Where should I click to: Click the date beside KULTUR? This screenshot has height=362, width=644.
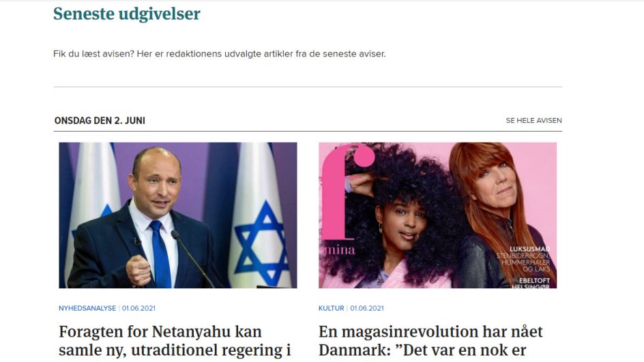[367, 308]
